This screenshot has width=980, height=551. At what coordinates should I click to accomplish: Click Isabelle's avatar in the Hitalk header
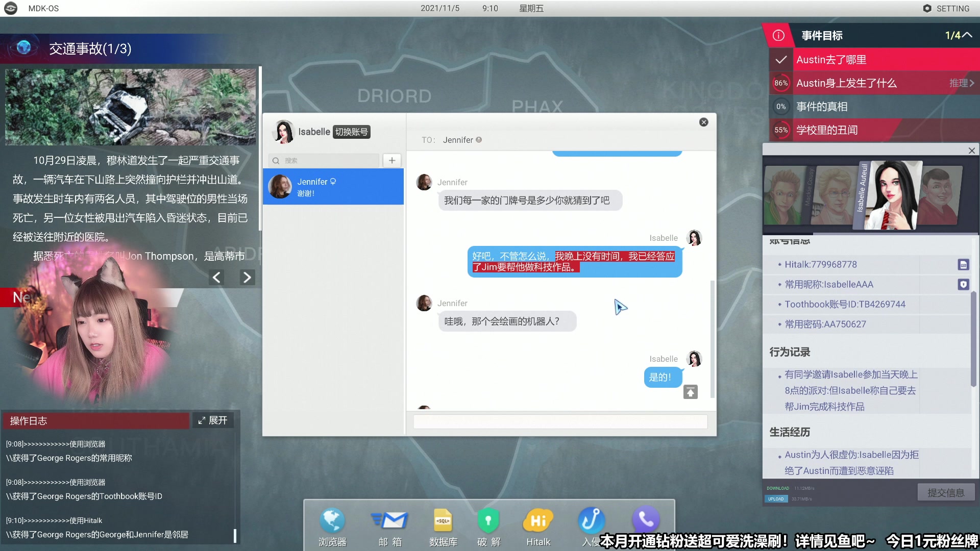point(284,132)
